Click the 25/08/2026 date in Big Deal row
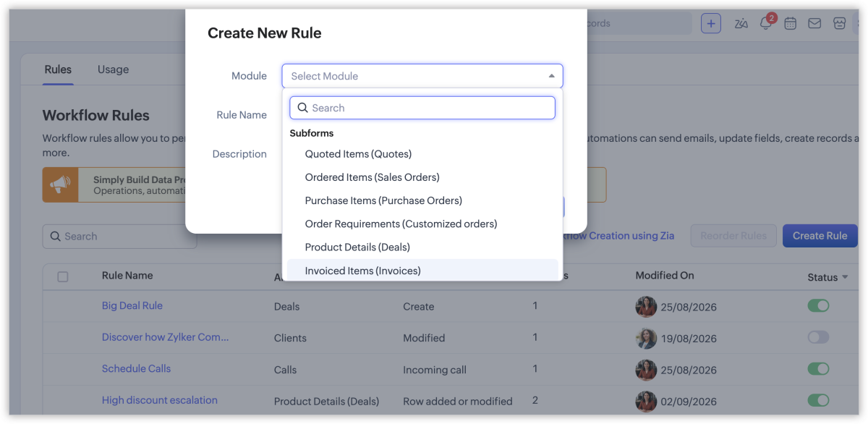Image resolution: width=868 pixels, height=424 pixels. coord(688,307)
